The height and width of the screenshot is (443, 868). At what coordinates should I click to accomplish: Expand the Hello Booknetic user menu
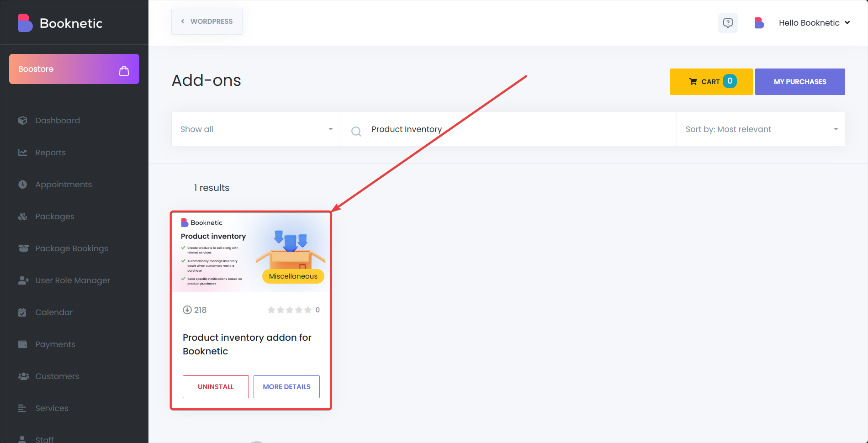(x=814, y=23)
